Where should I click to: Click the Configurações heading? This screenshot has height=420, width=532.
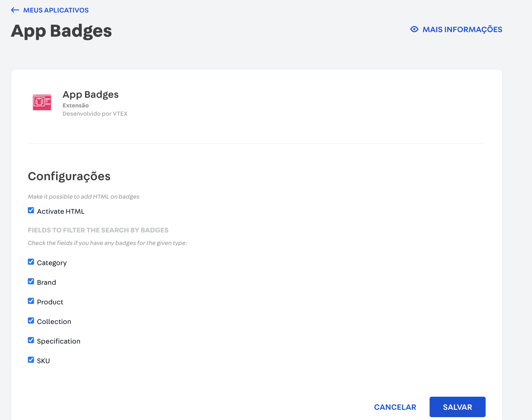pos(69,176)
